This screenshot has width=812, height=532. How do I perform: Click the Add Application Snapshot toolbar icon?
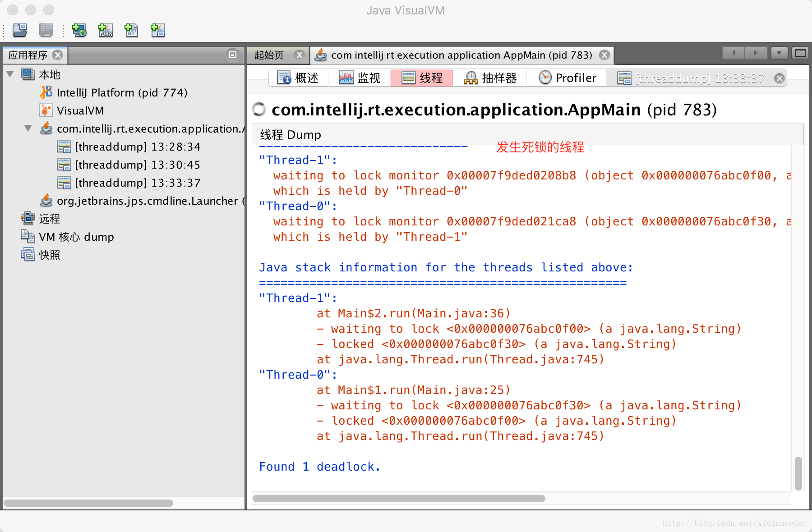158,30
